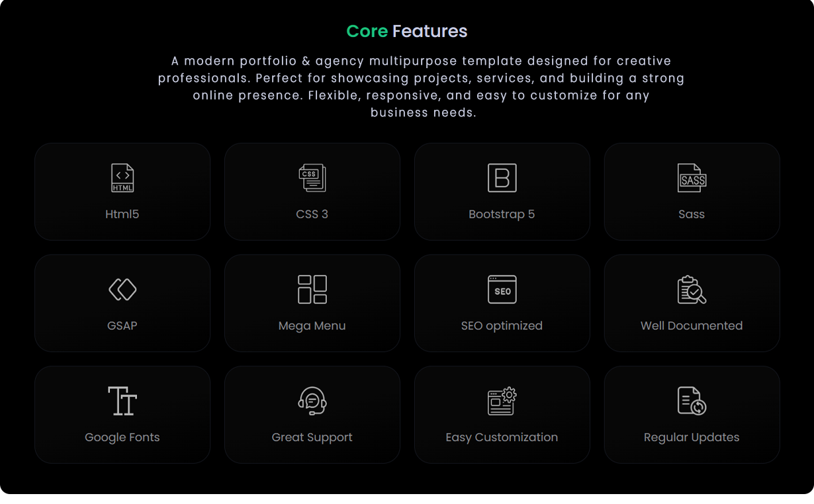Click the Easy Customization gear icon
814x504 pixels.
pyautogui.click(x=502, y=400)
